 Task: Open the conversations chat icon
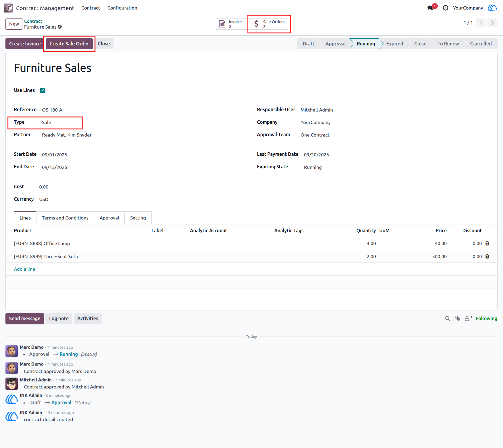431,8
